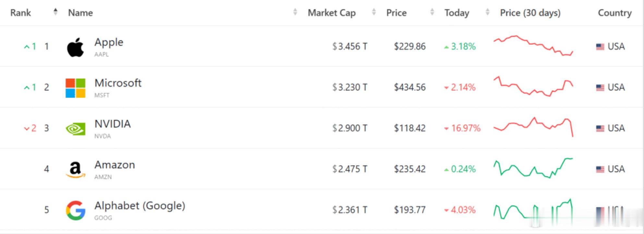Sort by Price using its sort arrows

click(432, 12)
